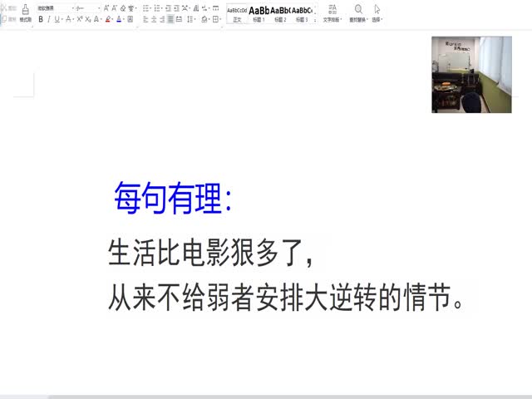Toggle justified paragraph alignment
Screen dimensions: 532x399
[x=170, y=18]
